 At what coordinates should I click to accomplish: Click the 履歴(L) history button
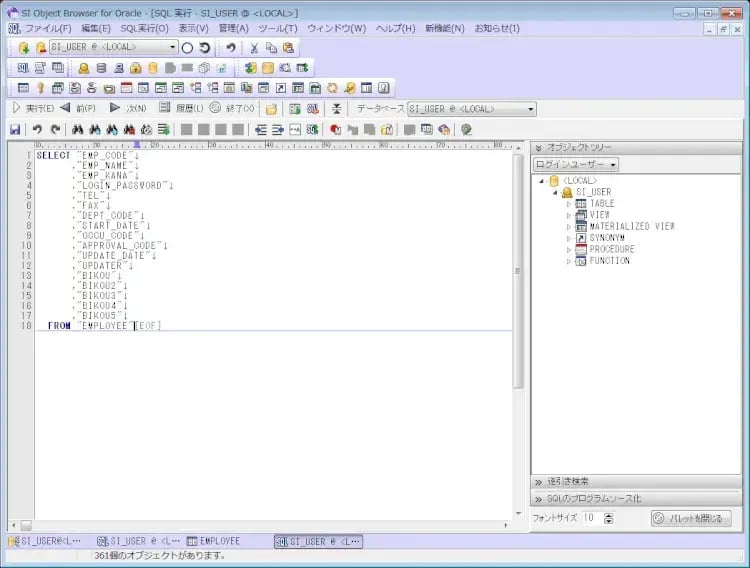click(182, 108)
